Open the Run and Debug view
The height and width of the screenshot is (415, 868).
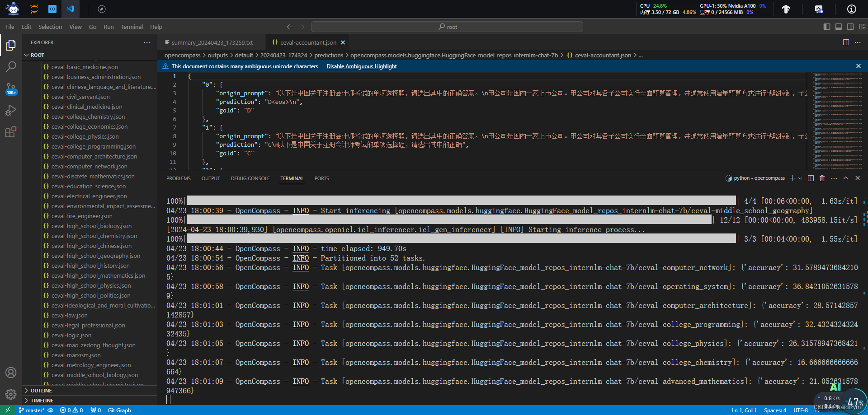point(11,110)
